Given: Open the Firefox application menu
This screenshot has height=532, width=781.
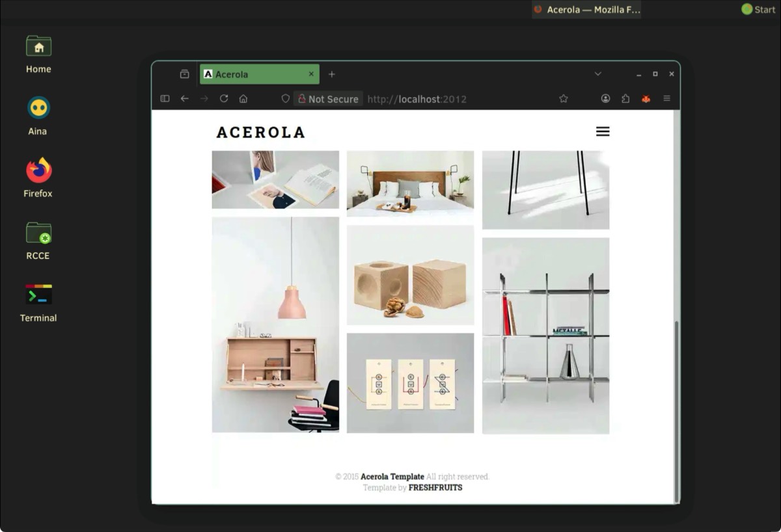Looking at the screenshot, I should [666, 99].
